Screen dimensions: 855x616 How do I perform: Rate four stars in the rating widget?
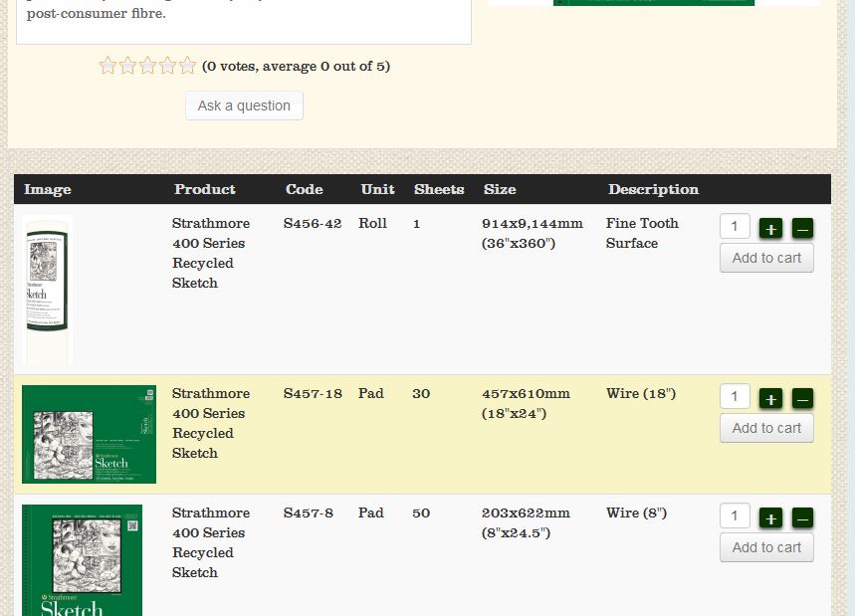167,66
